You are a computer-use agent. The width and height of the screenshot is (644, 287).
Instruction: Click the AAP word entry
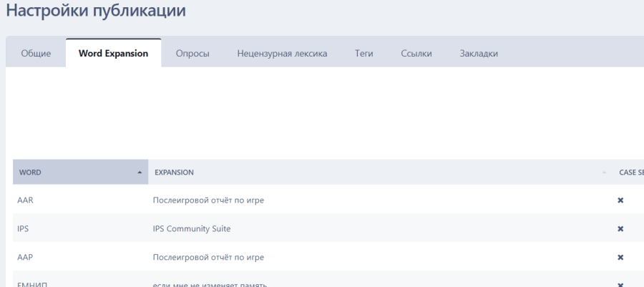coord(26,258)
